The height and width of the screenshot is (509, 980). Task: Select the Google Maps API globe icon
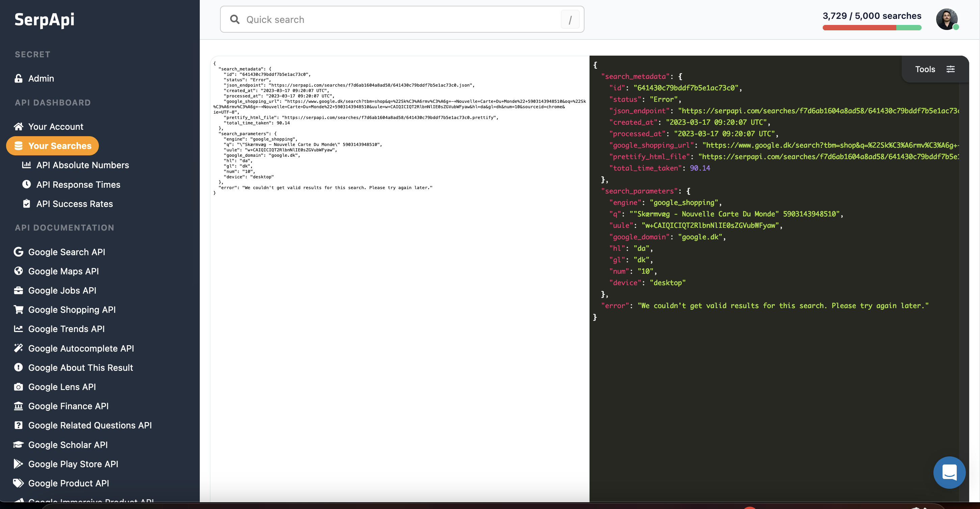click(18, 271)
